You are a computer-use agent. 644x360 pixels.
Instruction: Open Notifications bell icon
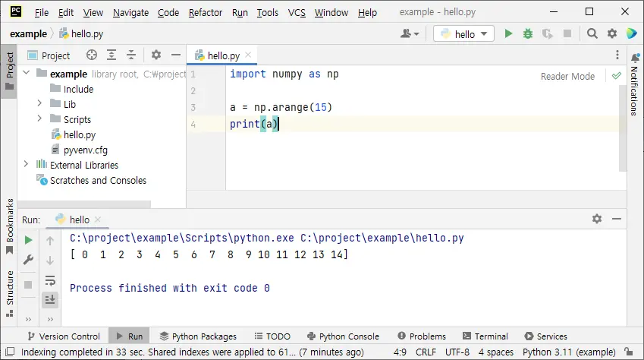[x=636, y=58]
